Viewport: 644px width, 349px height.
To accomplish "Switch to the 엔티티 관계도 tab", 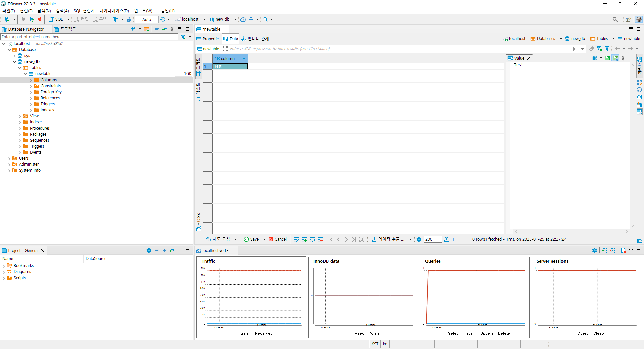I will (257, 39).
